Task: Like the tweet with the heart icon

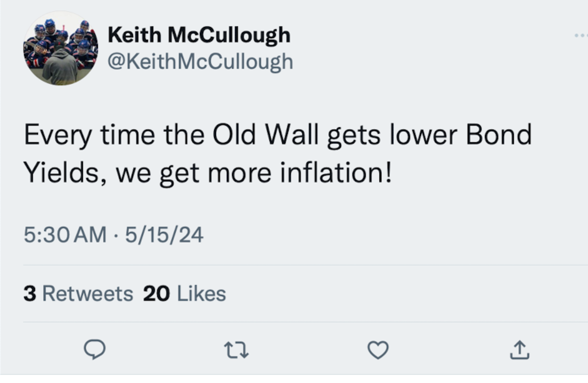Action: (378, 350)
